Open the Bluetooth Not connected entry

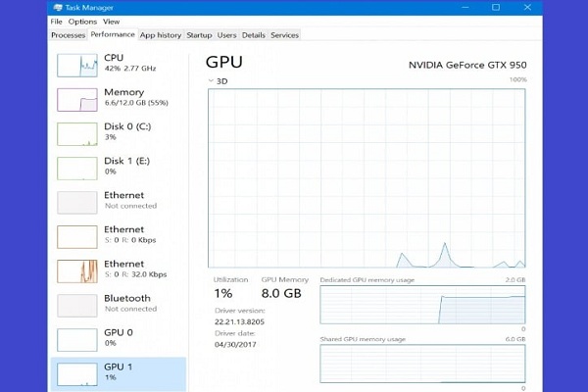119,306
